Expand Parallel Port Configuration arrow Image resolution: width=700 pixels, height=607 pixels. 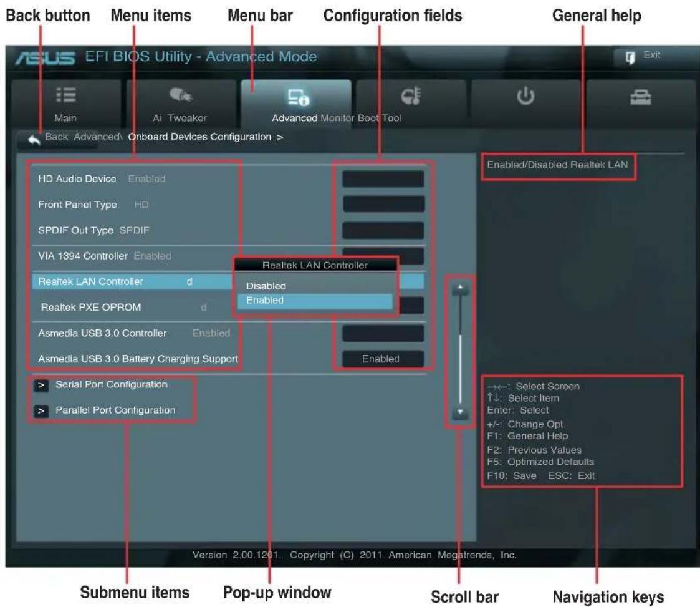[42, 411]
